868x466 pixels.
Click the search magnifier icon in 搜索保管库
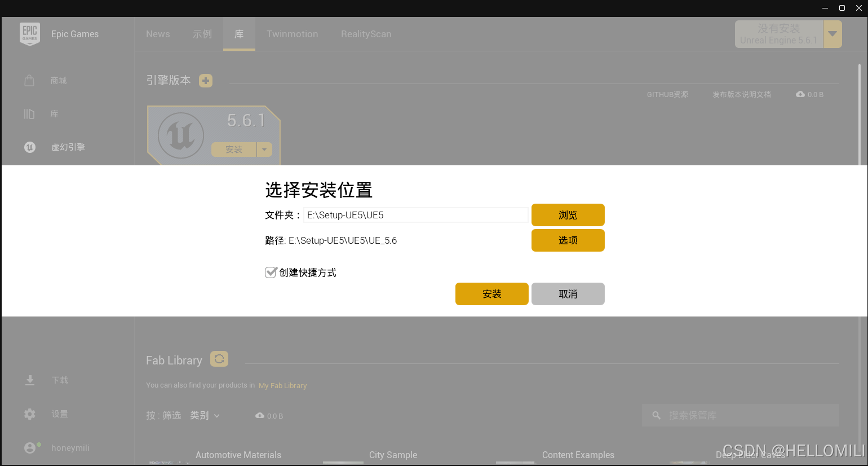(x=656, y=415)
